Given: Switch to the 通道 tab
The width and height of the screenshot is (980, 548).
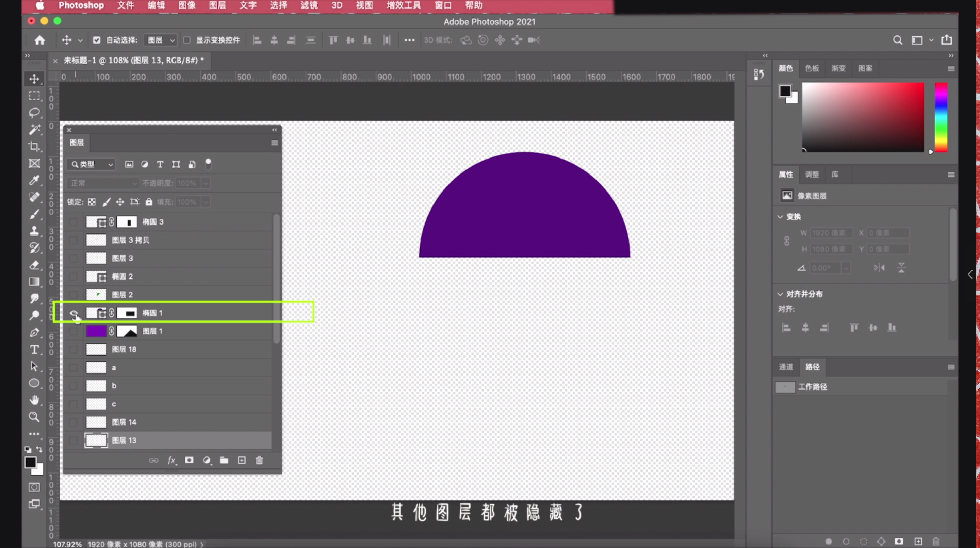Looking at the screenshot, I should [x=786, y=367].
